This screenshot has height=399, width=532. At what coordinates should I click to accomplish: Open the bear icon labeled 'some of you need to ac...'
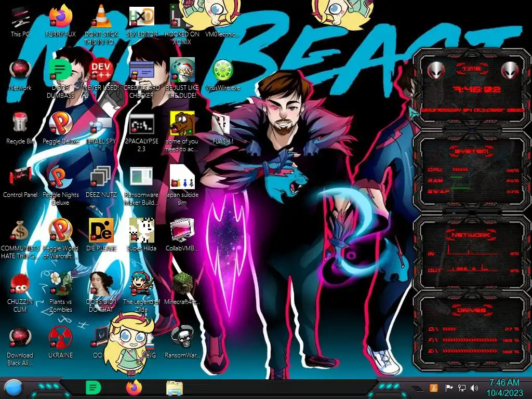[182, 123]
